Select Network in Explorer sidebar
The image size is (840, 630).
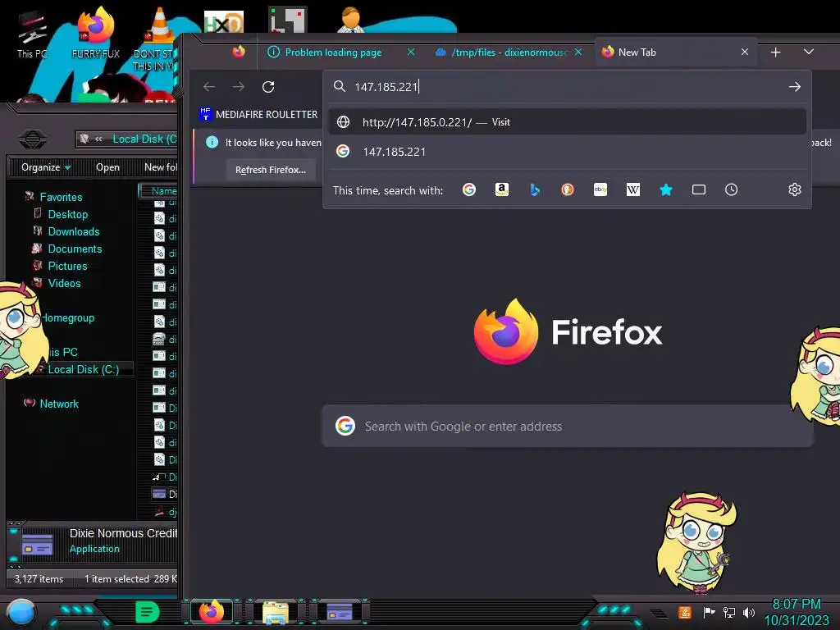point(59,404)
